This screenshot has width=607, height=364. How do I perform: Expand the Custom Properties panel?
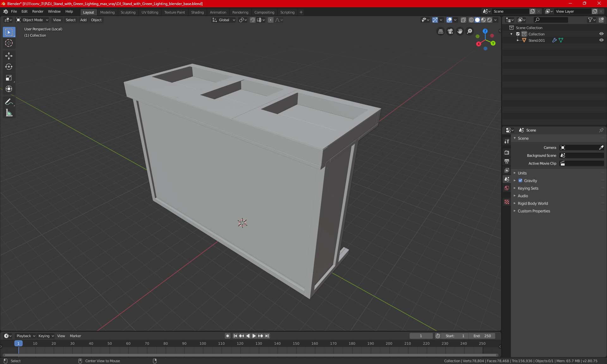click(x=534, y=211)
